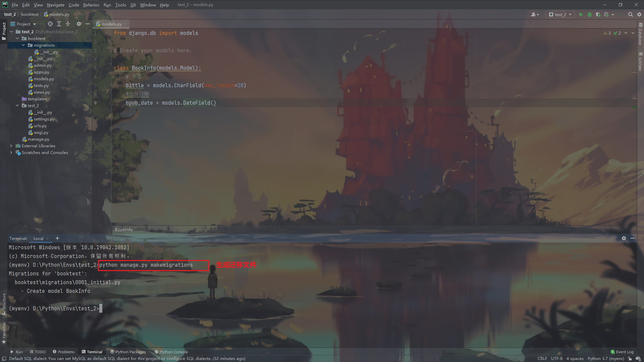
Task: Toggle the Structure tool window
Action: [x=4, y=304]
